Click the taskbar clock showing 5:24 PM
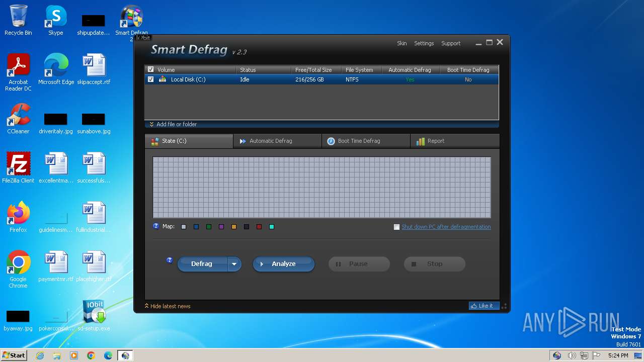The height and width of the screenshot is (362, 644). pyautogui.click(x=618, y=355)
